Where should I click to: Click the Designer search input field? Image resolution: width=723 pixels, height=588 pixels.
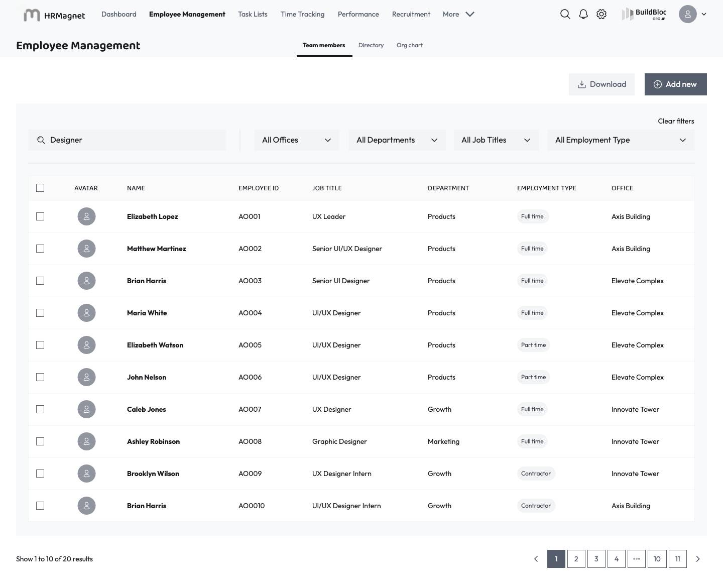127,140
